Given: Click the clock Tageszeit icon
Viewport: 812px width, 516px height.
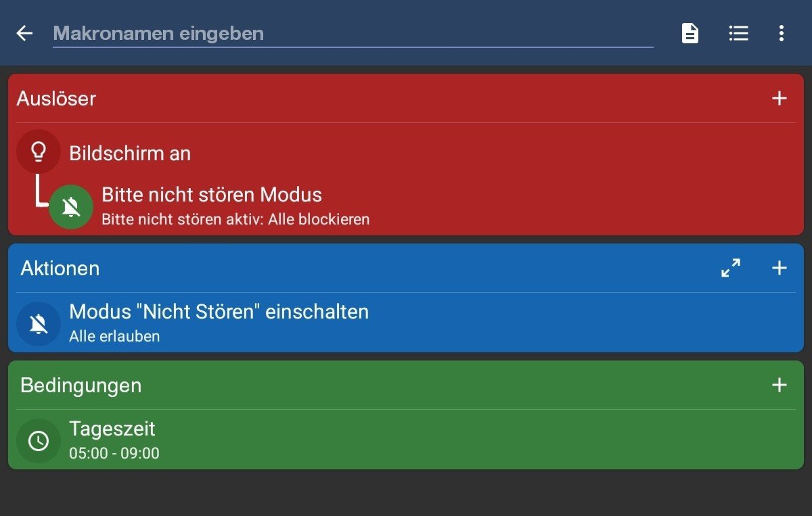Looking at the screenshot, I should tap(39, 441).
